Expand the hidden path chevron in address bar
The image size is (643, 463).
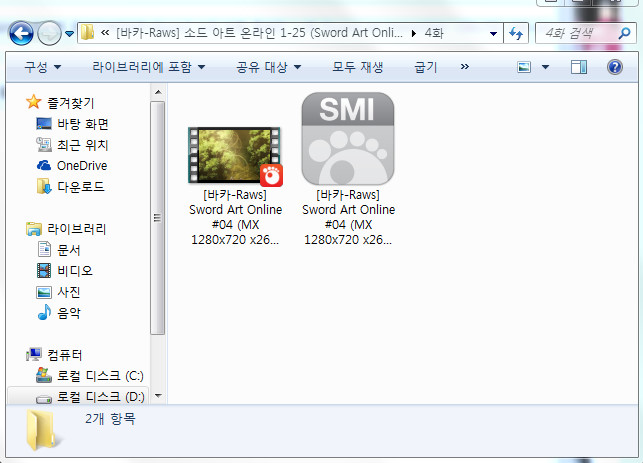[x=105, y=33]
